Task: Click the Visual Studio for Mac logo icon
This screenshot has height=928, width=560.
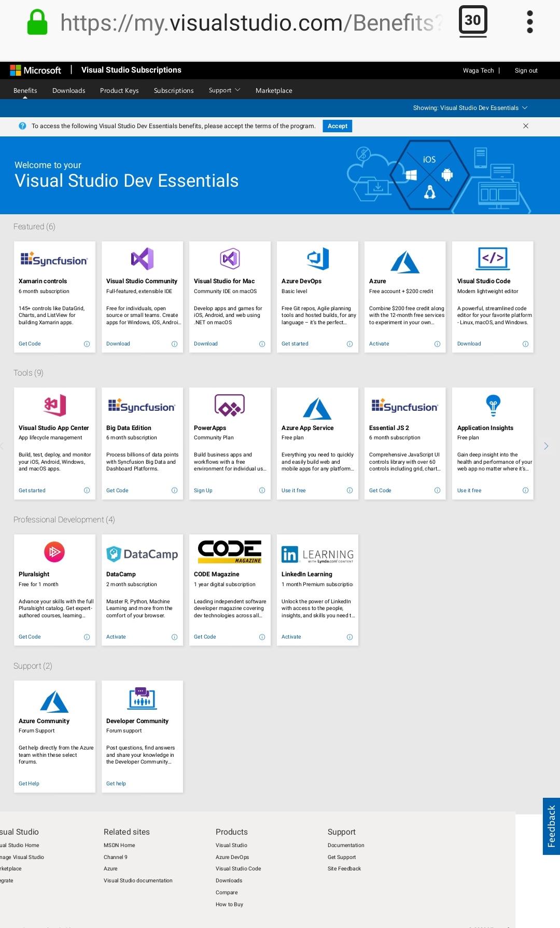Action: pyautogui.click(x=230, y=258)
